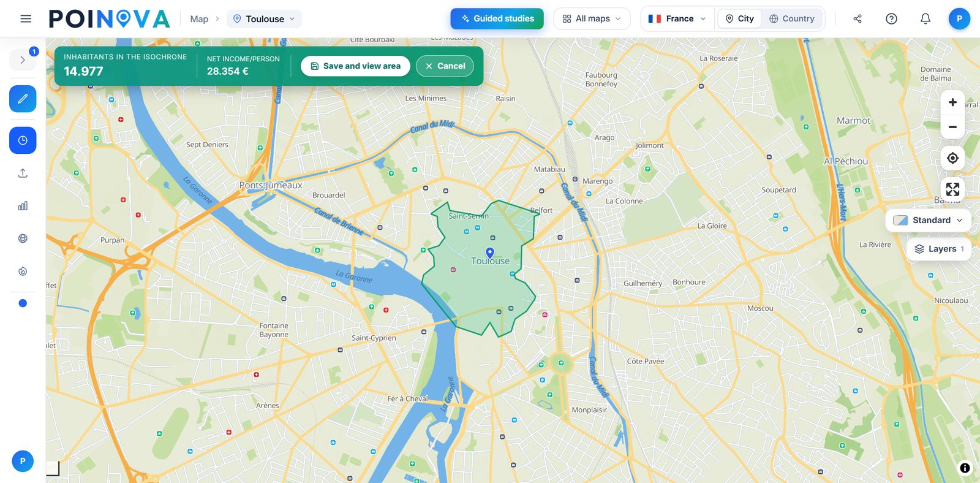This screenshot has width=980, height=483.
Task: Show map attribution info
Action: coord(965,468)
